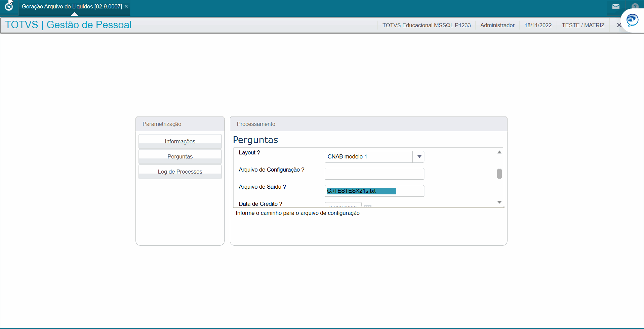
Task: Click the Administrador user label
Action: point(497,25)
